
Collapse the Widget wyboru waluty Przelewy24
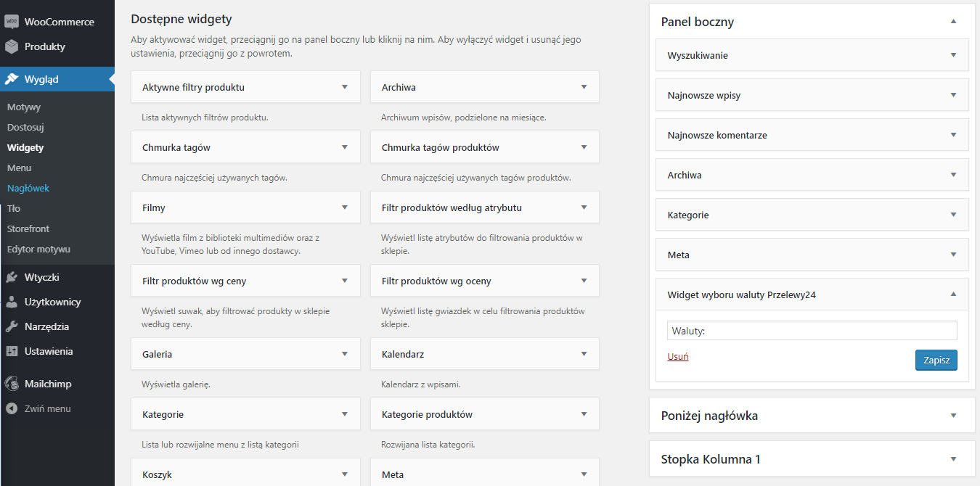pos(953,295)
